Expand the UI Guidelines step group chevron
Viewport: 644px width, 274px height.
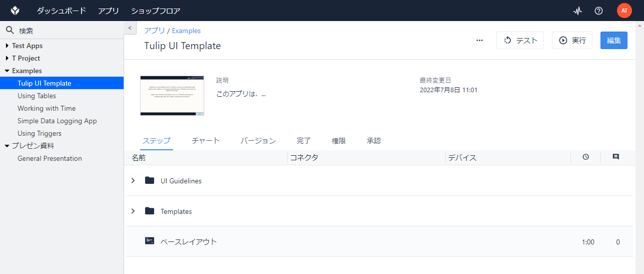[x=133, y=180]
